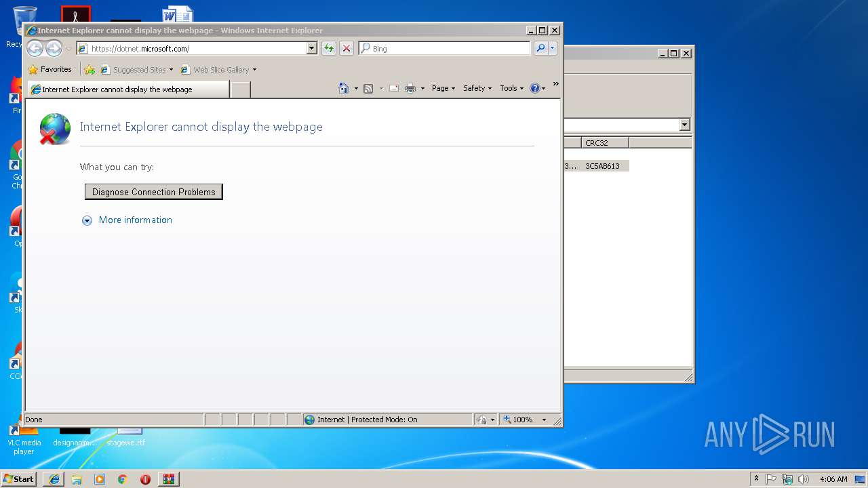Select the 3C5AB613 CRC32 value in background window
This screenshot has height=488, width=868.
[602, 166]
